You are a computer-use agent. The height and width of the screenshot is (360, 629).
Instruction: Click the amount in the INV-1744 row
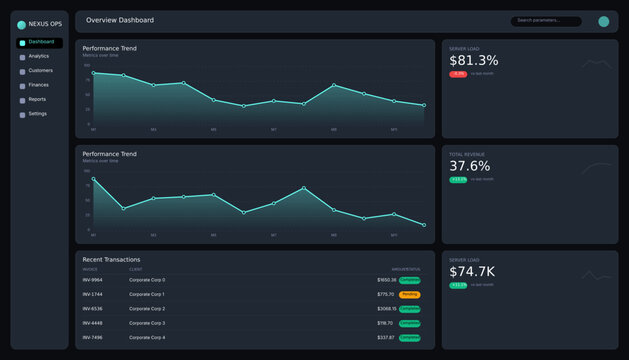(x=385, y=295)
